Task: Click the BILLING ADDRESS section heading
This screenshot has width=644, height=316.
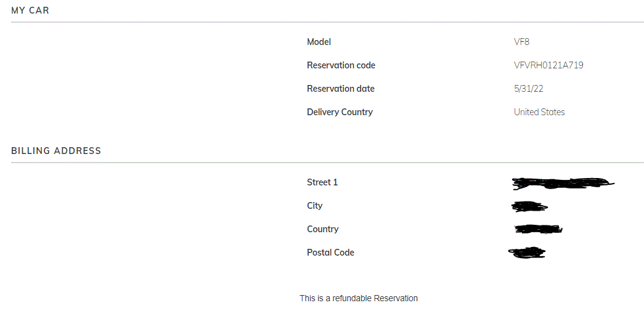Action: pyautogui.click(x=56, y=151)
